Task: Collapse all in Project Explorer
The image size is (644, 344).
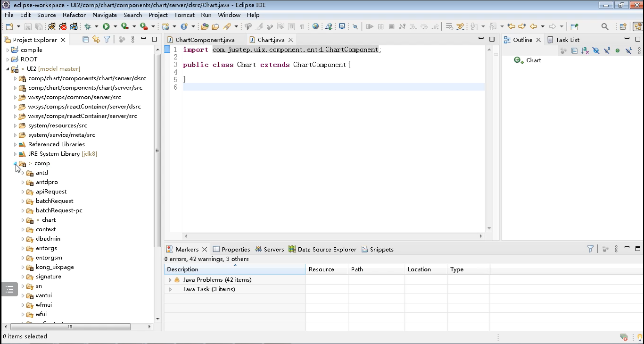Action: coord(86,40)
